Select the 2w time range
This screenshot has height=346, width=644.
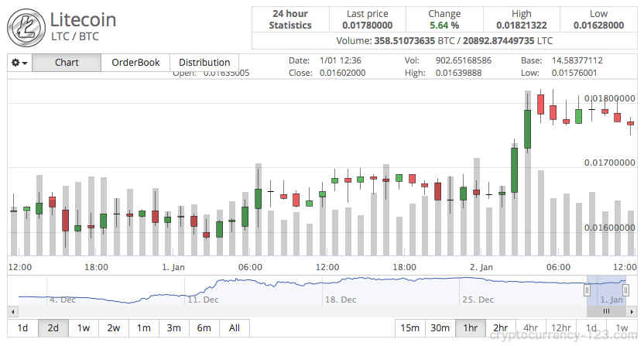(x=113, y=328)
